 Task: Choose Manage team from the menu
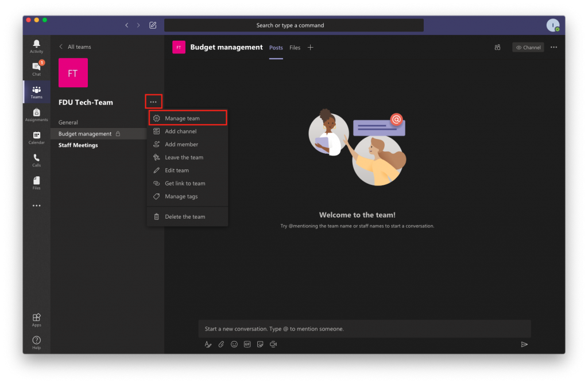coord(188,118)
